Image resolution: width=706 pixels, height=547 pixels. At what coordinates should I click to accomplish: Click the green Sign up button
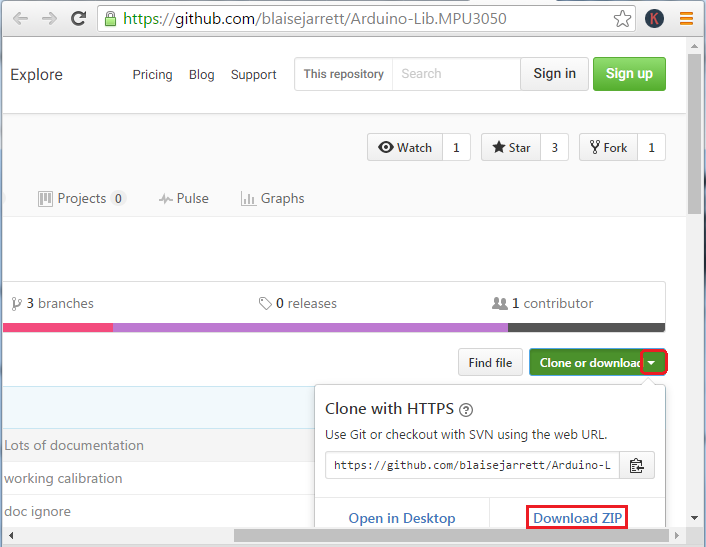point(629,74)
